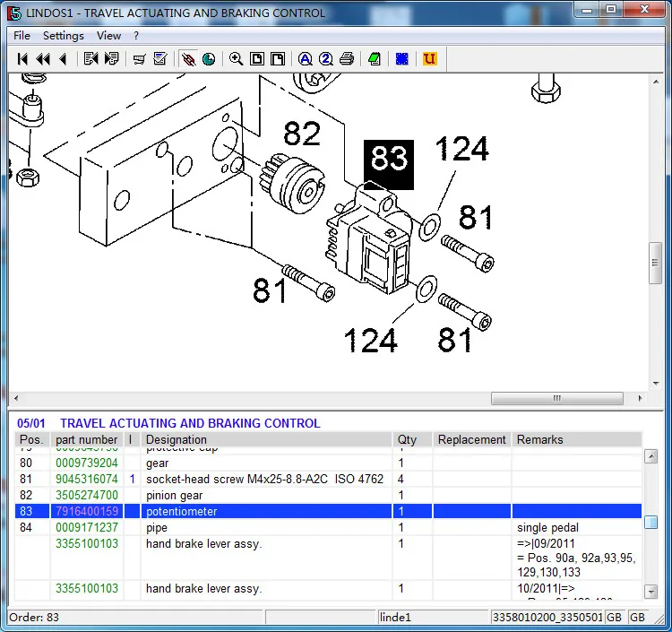This screenshot has height=632, width=672.
Task: Click the part number column header
Action: pyautogui.click(x=87, y=439)
